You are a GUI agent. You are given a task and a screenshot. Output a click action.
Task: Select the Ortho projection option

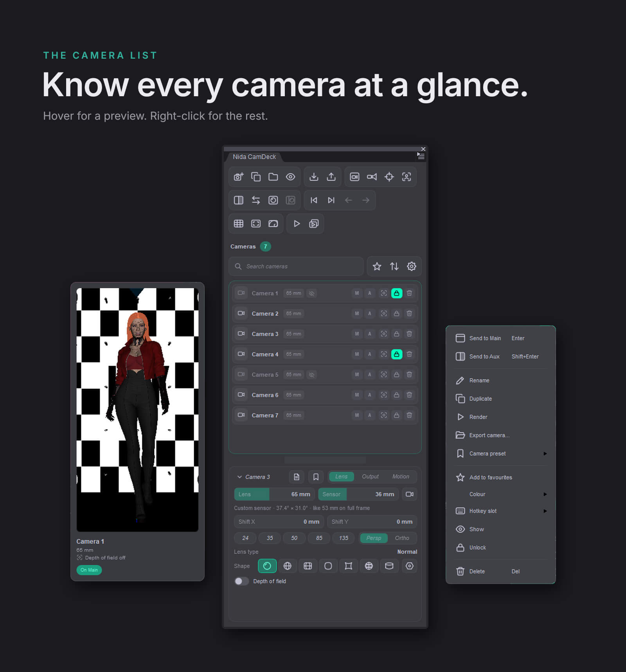pyautogui.click(x=402, y=538)
